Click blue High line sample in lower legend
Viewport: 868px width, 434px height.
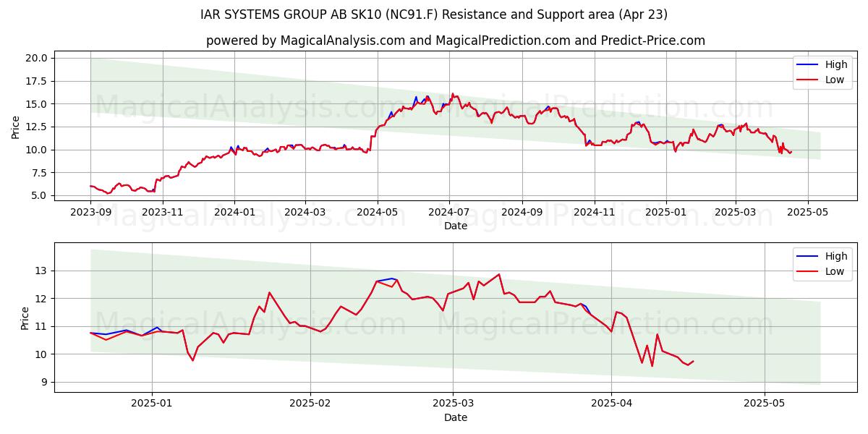(808, 256)
